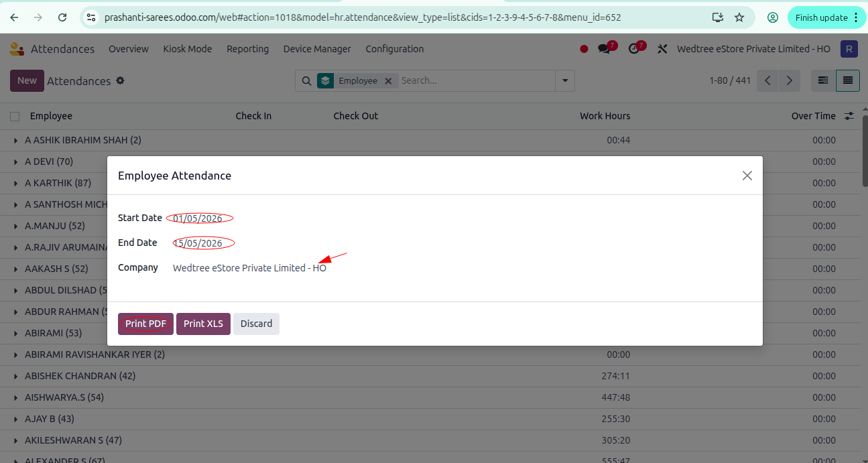Click the New record button
Screen dimensions: 868x463
click(27, 80)
